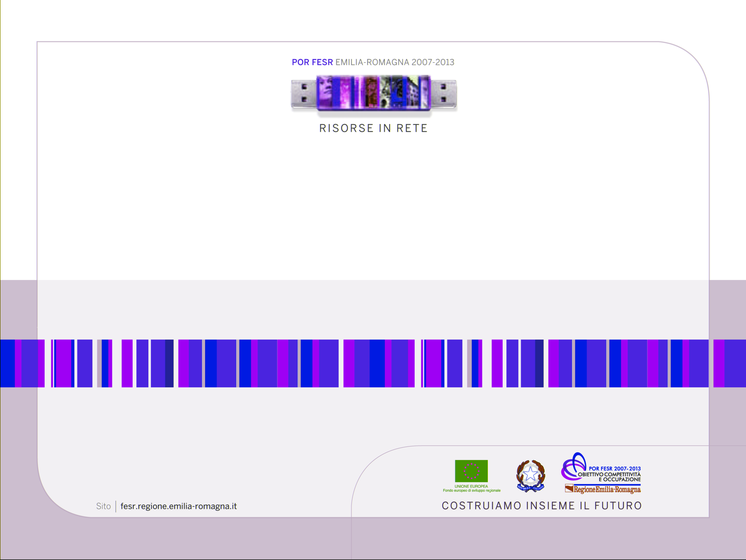Click 'OBIETTIVO COMPETITIVITÀ E OCCUPAZIONE' text
This screenshot has height=560, width=746.
point(609,477)
